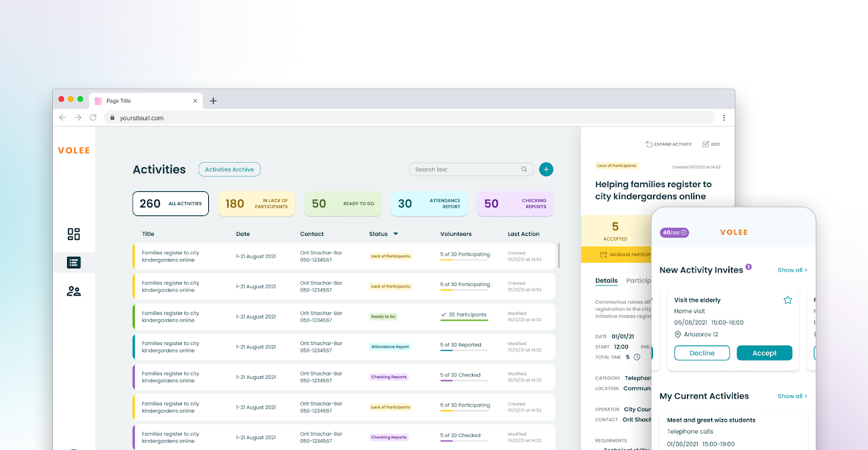868x450 pixels.
Task: Click the clock icon beside total time
Action: [637, 356]
